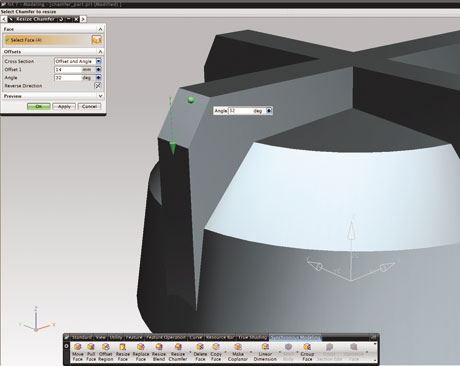The image size is (460, 366).
Task: Activate the Pull Face tool
Action: (x=91, y=353)
